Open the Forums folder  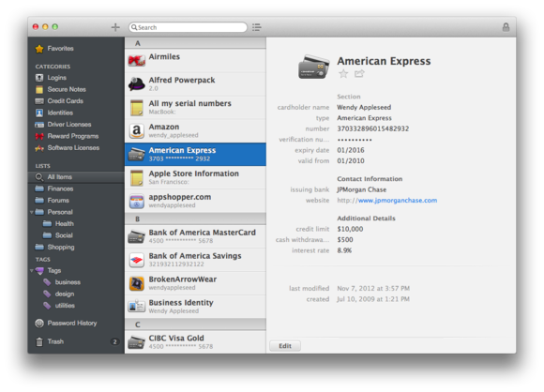(x=76, y=200)
